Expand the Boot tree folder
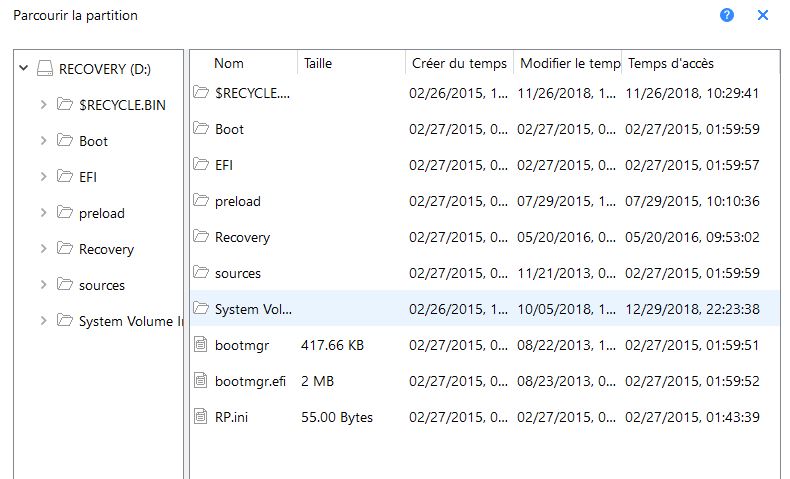790x479 pixels. click(43, 141)
